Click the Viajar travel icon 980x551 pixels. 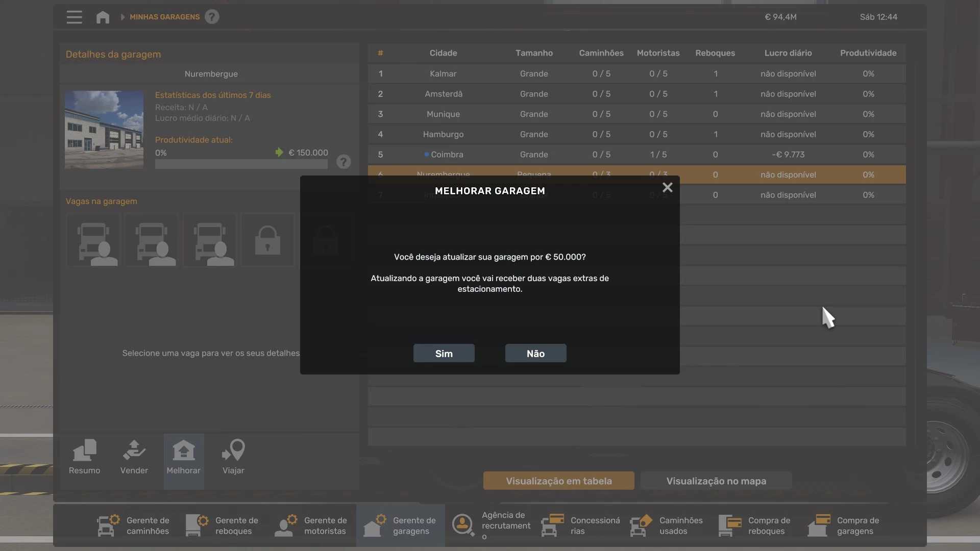[233, 457]
